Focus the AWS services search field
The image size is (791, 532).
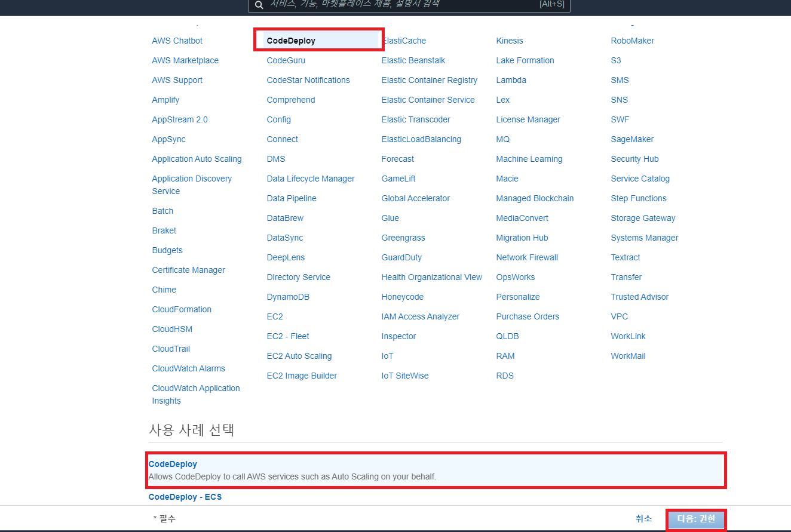tap(409, 5)
